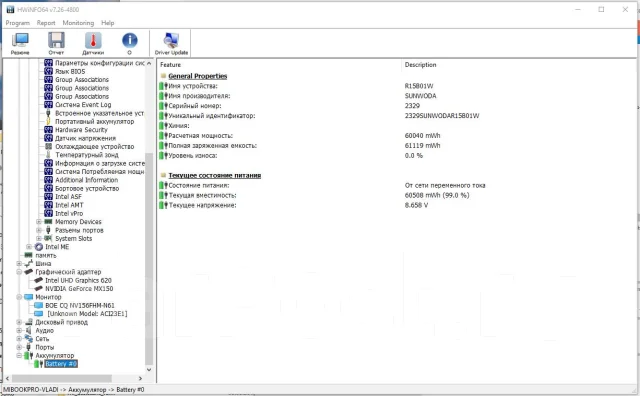Launch the Driver Update toolbar icon
This screenshot has width=640, height=396.
[171, 40]
